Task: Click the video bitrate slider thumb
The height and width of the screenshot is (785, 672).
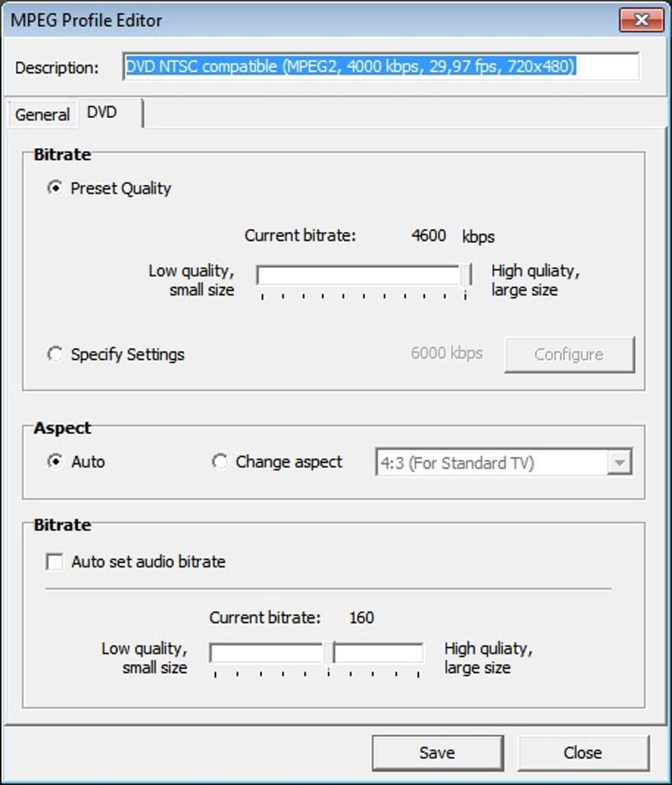Action: (466, 275)
